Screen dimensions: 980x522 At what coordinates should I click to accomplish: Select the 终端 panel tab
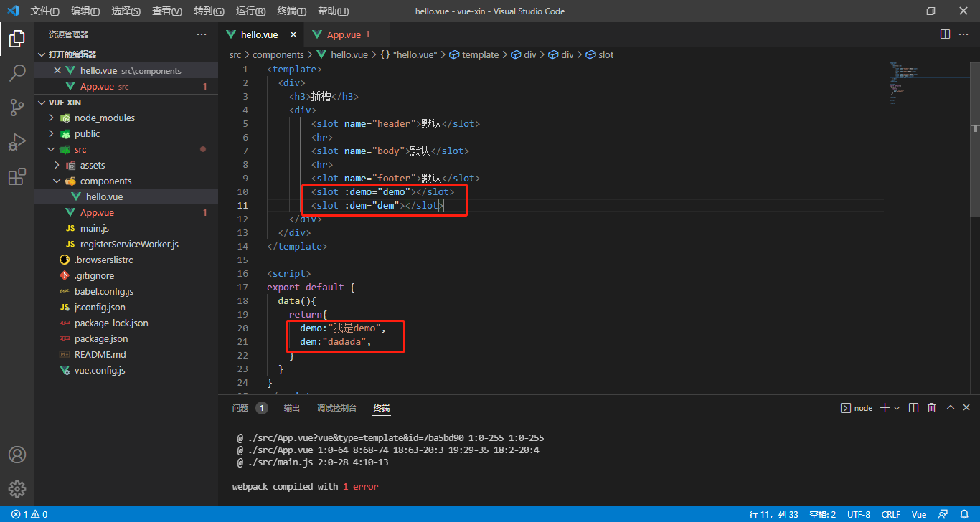[382, 407]
